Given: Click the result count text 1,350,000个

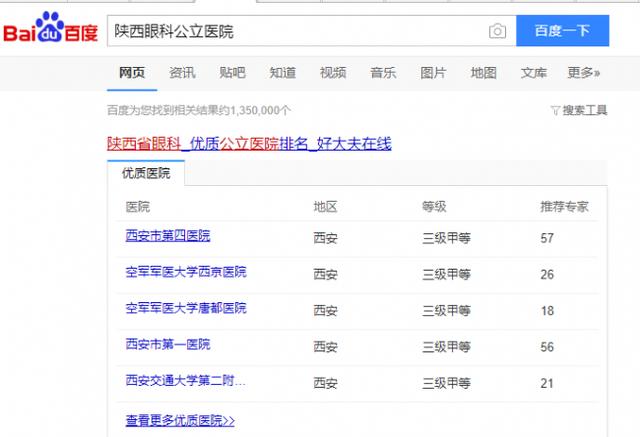Looking at the screenshot, I should (260, 110).
